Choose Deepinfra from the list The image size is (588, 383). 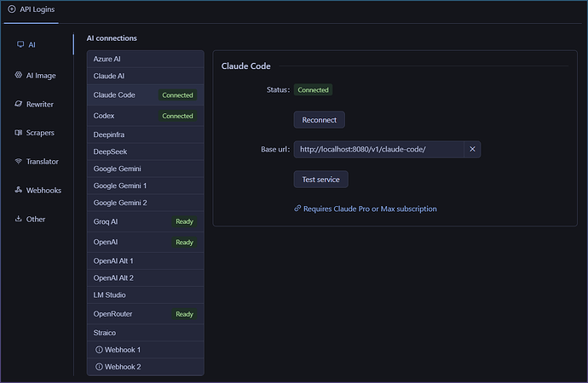click(x=146, y=134)
